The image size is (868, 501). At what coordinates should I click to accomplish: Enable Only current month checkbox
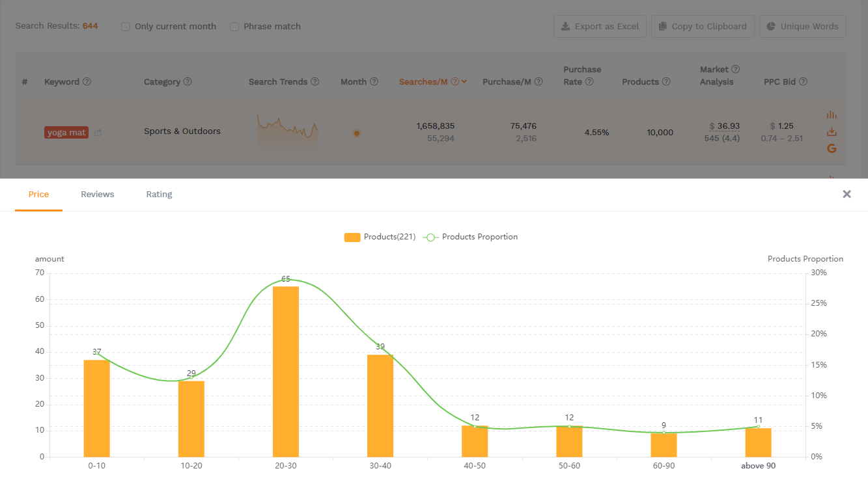(x=126, y=27)
